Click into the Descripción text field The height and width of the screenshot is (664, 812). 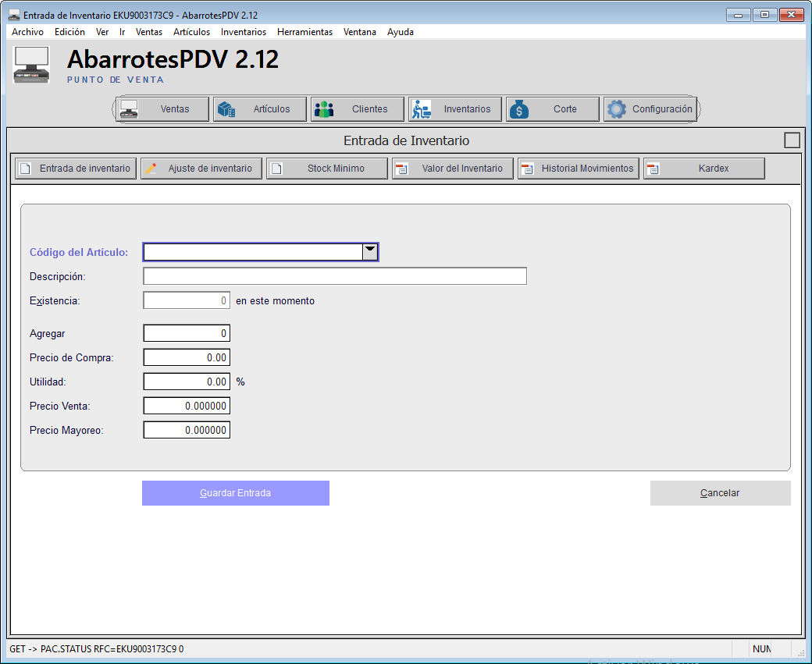(x=335, y=276)
